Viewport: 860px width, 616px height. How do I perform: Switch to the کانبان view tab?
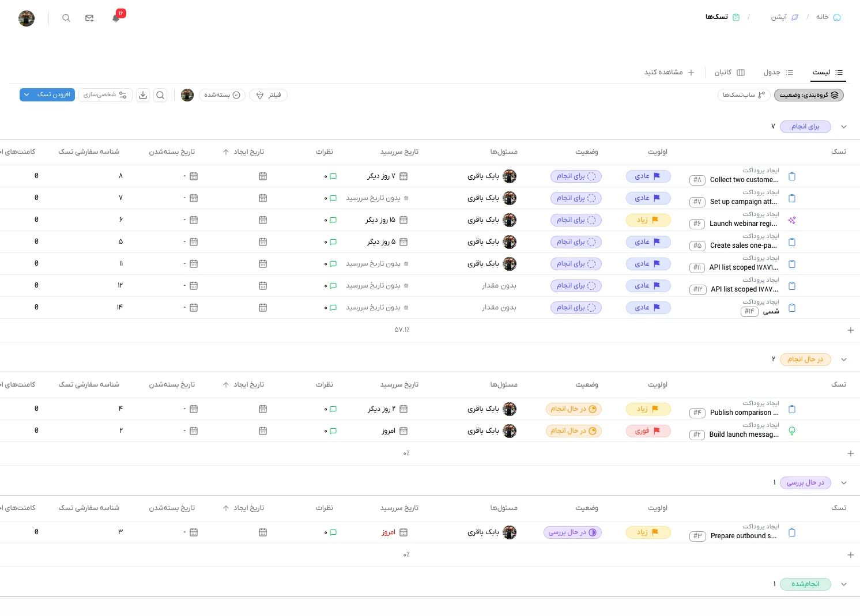[x=729, y=73]
